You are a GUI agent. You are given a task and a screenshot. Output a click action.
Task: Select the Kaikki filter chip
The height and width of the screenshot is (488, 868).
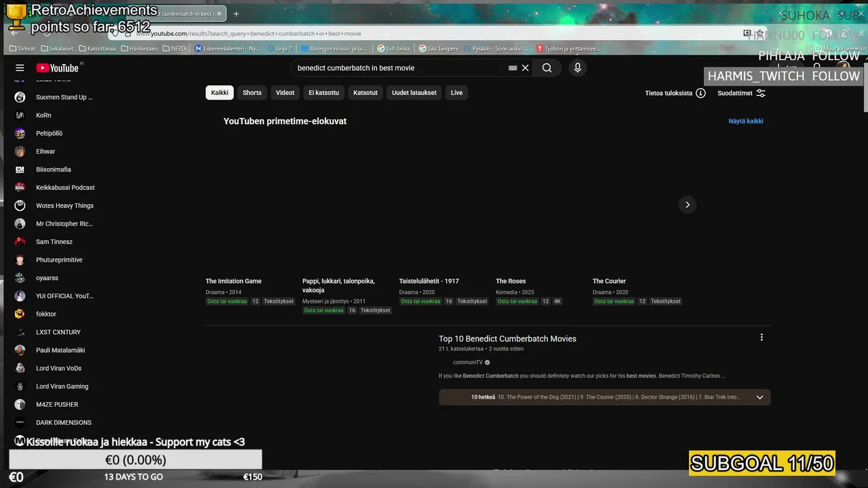[220, 93]
